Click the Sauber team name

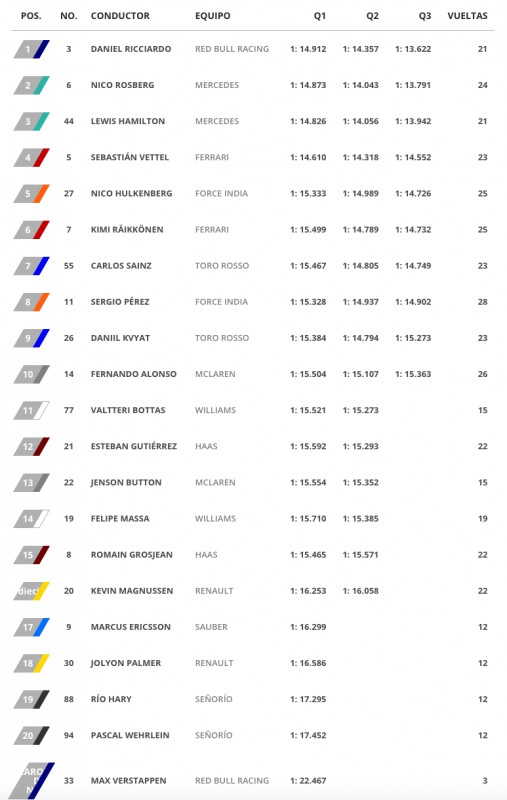211,627
